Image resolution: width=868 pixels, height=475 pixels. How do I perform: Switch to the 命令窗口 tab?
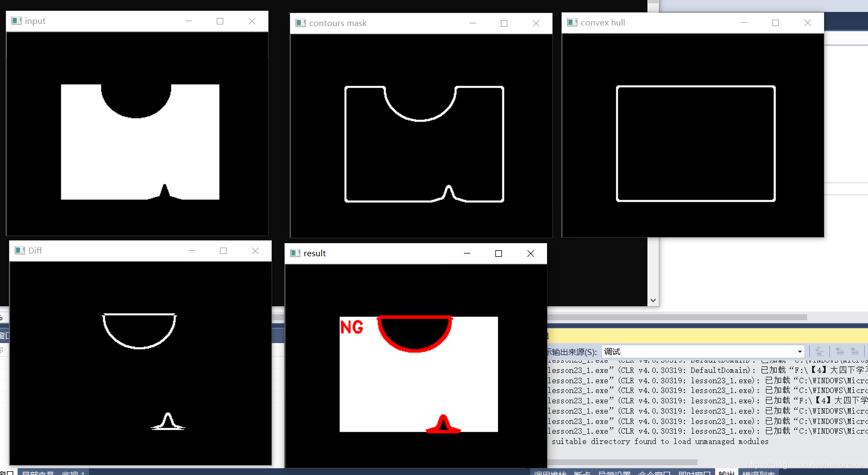654,473
